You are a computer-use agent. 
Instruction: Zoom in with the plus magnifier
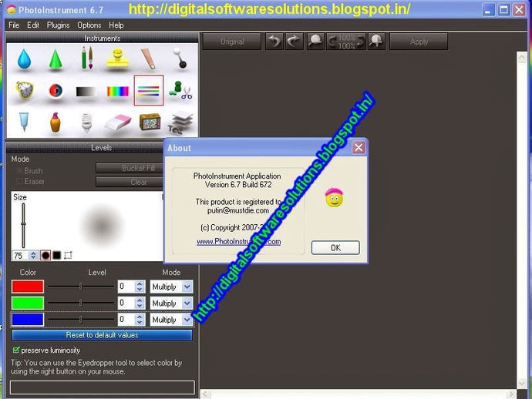(376, 42)
